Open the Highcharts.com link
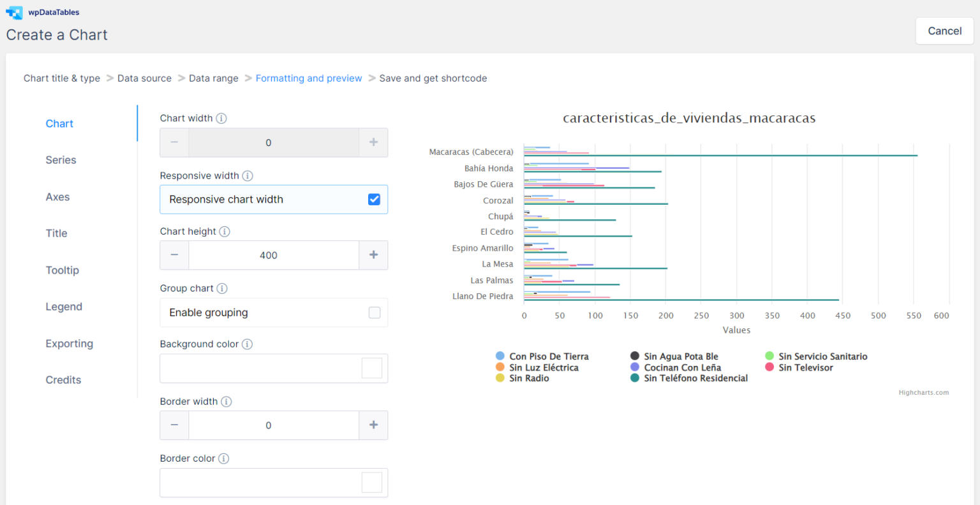Viewport: 980px width, 505px height. click(x=923, y=392)
